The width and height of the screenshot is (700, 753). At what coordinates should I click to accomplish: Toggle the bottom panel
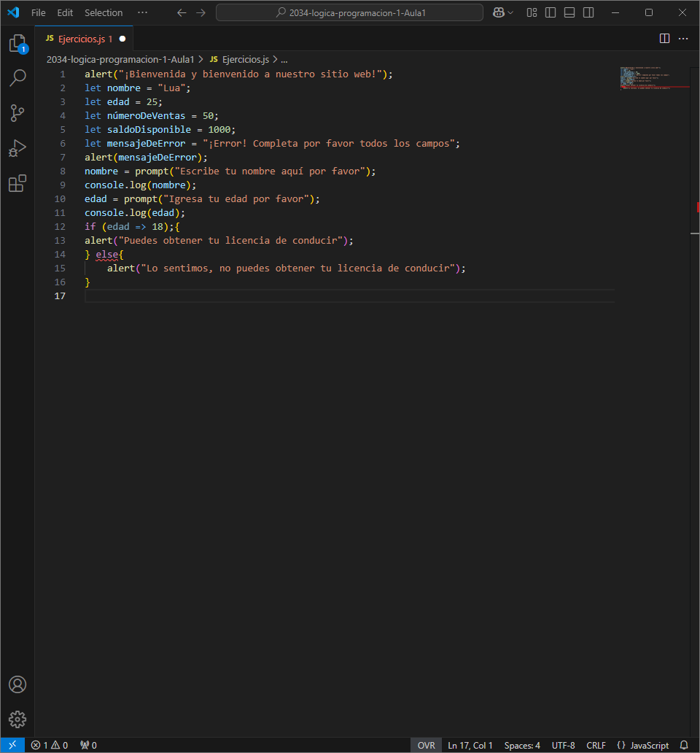pos(569,13)
